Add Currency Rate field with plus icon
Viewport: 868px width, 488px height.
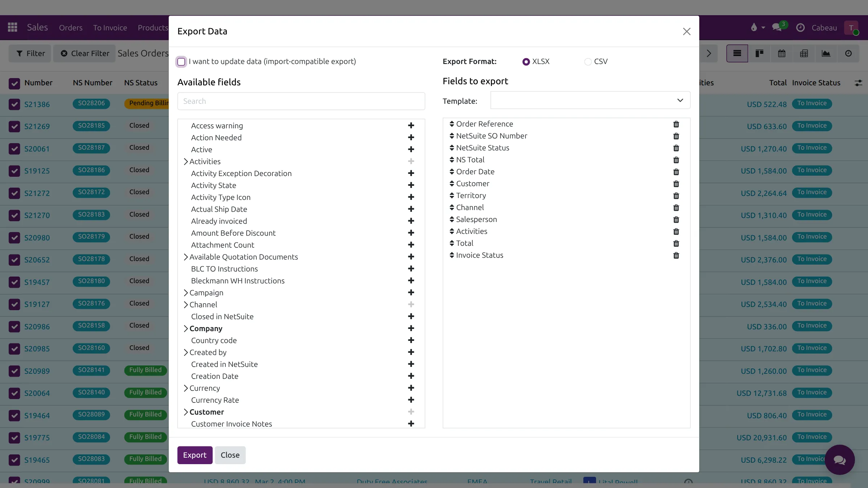(x=411, y=400)
